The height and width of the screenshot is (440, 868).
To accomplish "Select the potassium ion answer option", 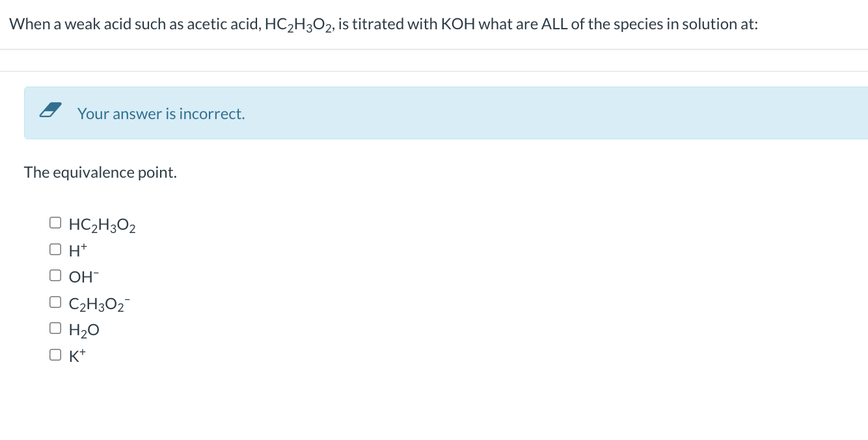I will pyautogui.click(x=55, y=353).
